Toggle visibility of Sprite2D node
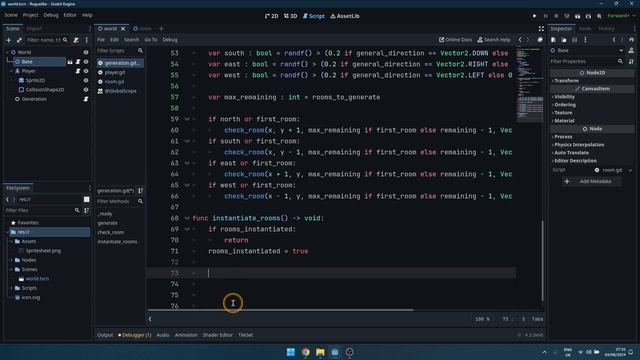The image size is (640, 360). [86, 80]
